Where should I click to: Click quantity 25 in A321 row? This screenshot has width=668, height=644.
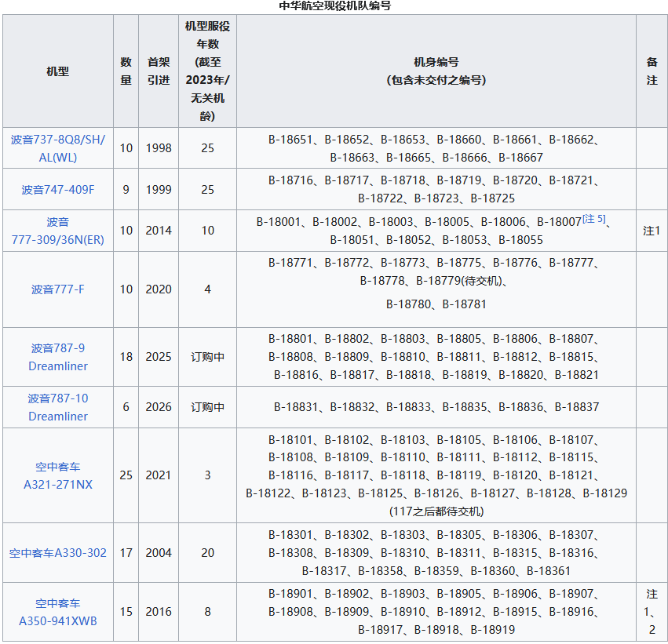[126, 475]
